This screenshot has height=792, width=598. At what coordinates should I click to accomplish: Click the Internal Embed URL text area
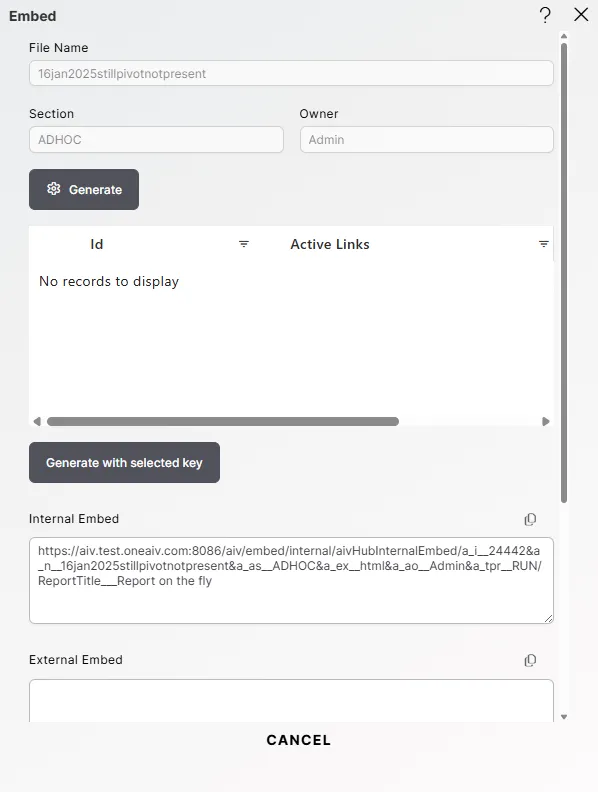coord(291,580)
